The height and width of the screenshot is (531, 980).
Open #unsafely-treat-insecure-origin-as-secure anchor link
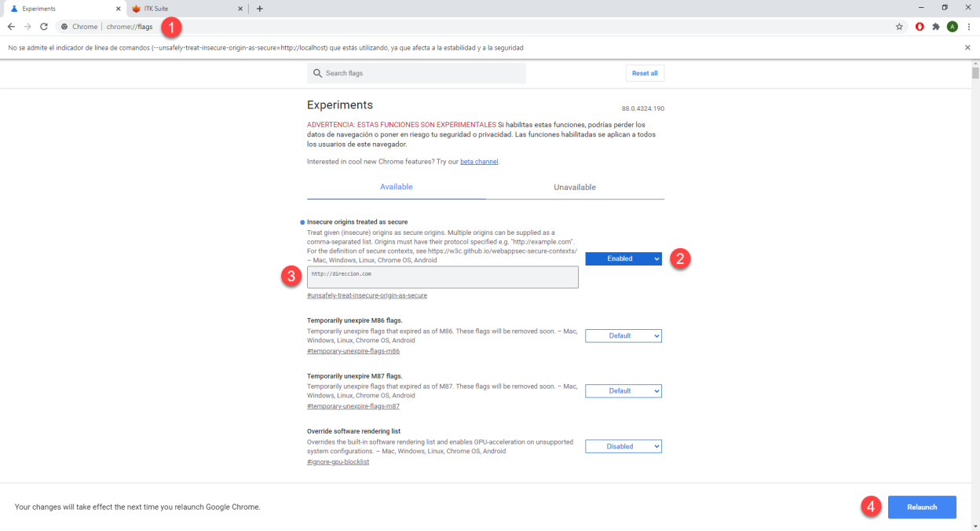367,295
